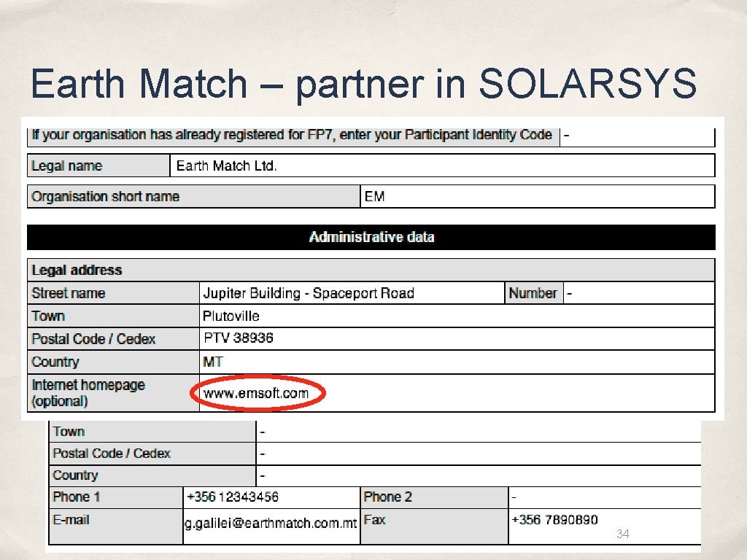The image size is (747, 560).
Task: Click the slide title 'Earth Match – partner in SOLARSYS'
Action: 363,84
